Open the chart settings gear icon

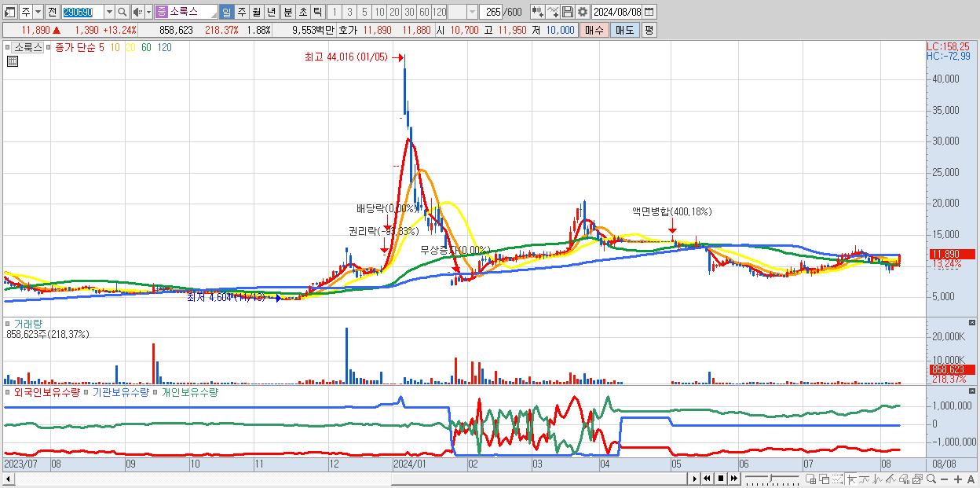click(x=582, y=12)
